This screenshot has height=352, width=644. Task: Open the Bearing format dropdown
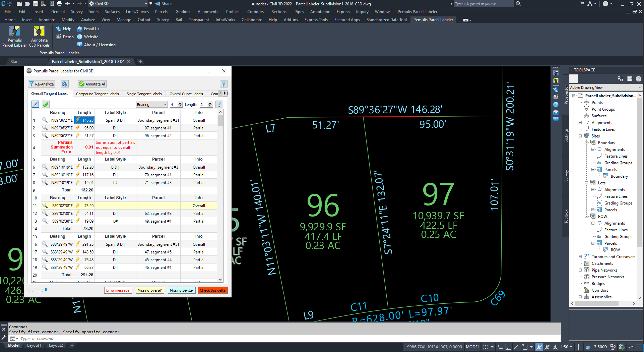click(x=151, y=105)
